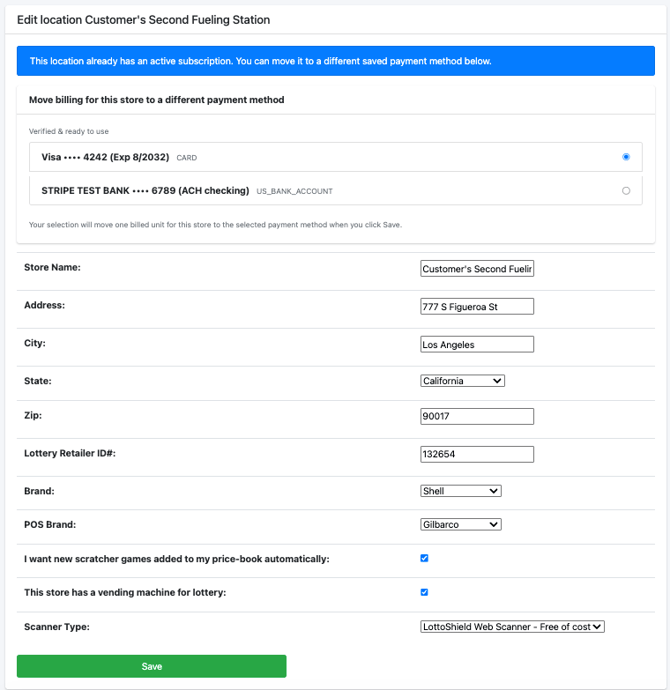Open the POS Brand dropdown showing Gilbarco
This screenshot has width=670, height=690.
point(460,524)
